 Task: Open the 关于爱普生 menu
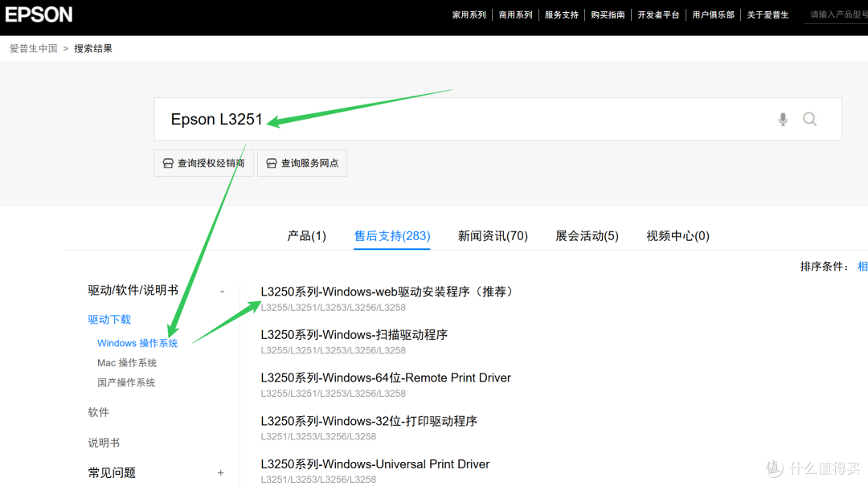coord(768,15)
